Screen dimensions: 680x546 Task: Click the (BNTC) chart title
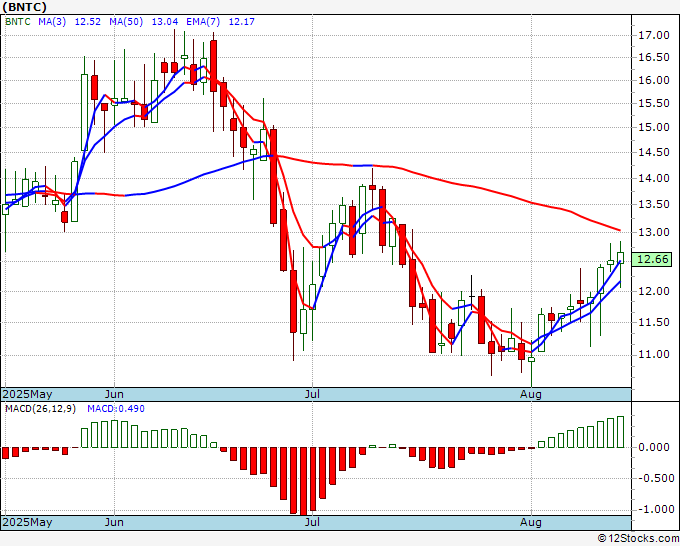point(24,7)
